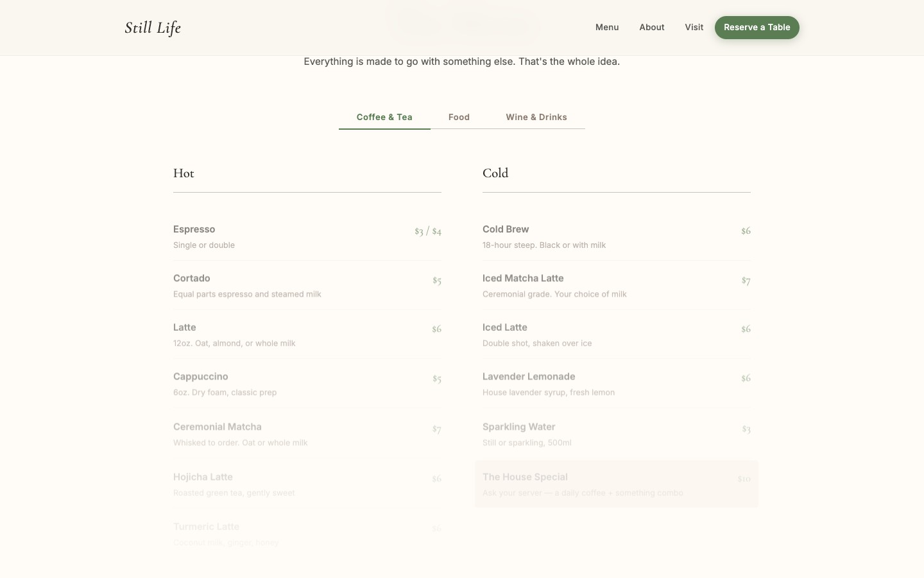924x578 pixels.
Task: Click 'Ceremonial grade. Your choice of milk'
Action: [x=554, y=294]
